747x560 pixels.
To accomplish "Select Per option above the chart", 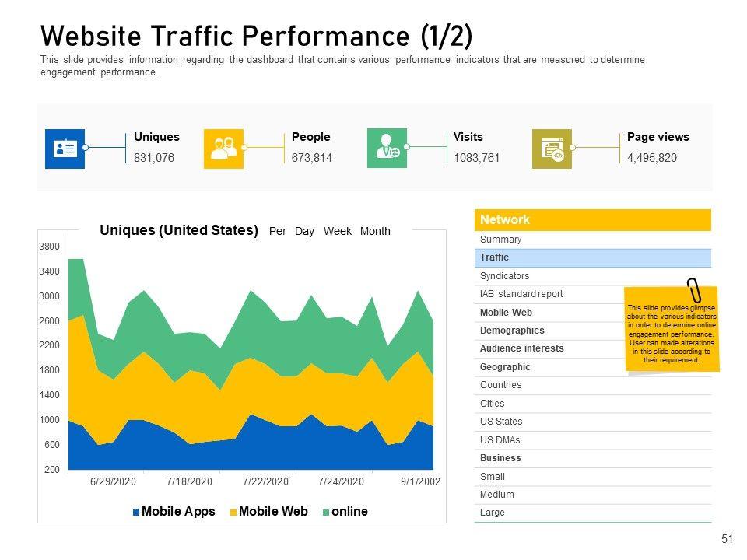I will click(278, 232).
